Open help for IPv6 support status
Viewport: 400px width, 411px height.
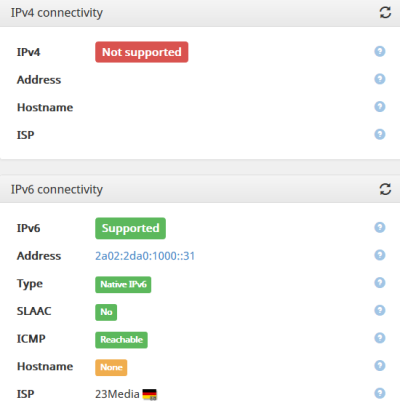coord(380,227)
